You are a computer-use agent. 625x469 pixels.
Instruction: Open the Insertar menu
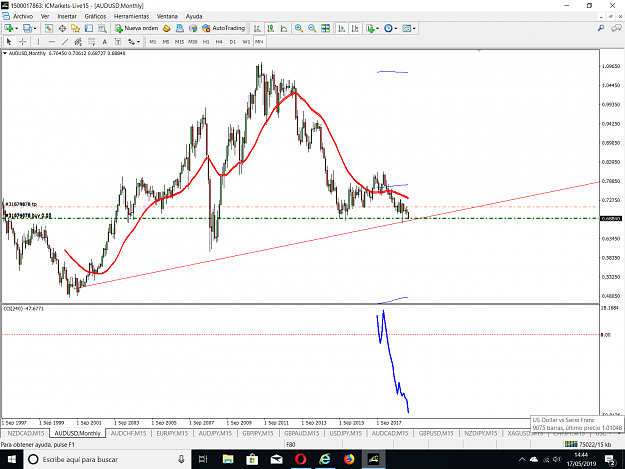pos(67,16)
